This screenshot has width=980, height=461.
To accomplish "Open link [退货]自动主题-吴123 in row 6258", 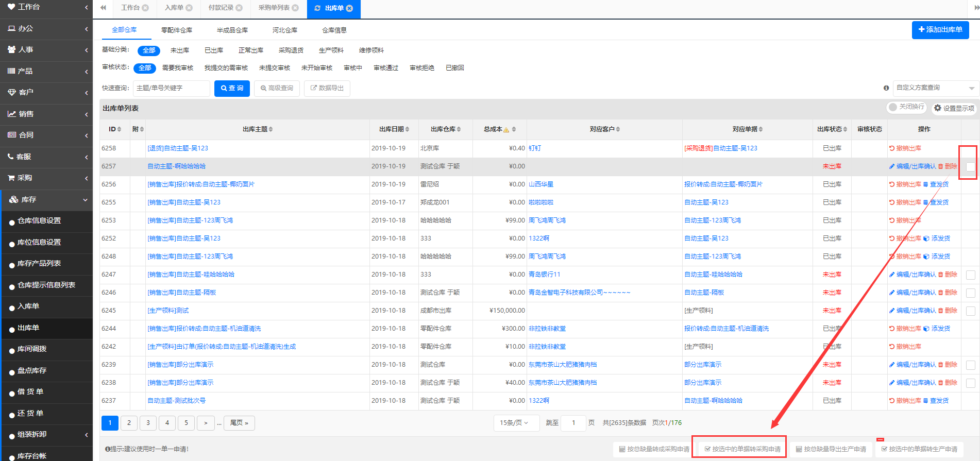I will coord(178,148).
